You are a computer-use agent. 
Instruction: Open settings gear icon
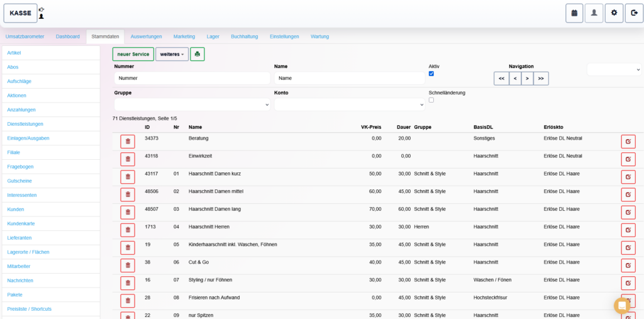pos(614,13)
